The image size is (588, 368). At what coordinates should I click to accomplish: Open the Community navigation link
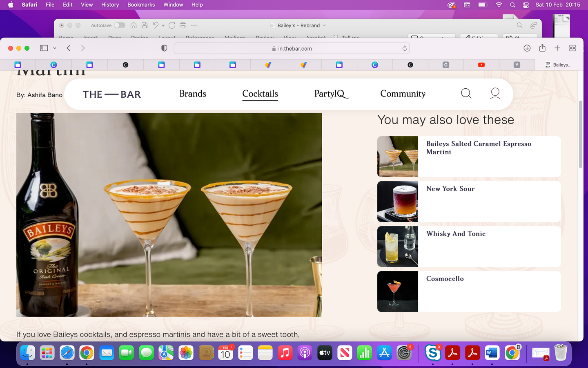403,94
